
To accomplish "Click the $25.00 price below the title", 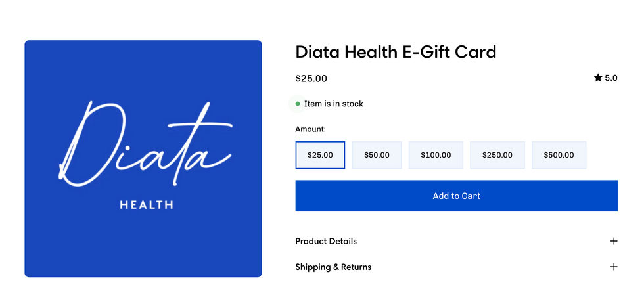I will tap(311, 79).
